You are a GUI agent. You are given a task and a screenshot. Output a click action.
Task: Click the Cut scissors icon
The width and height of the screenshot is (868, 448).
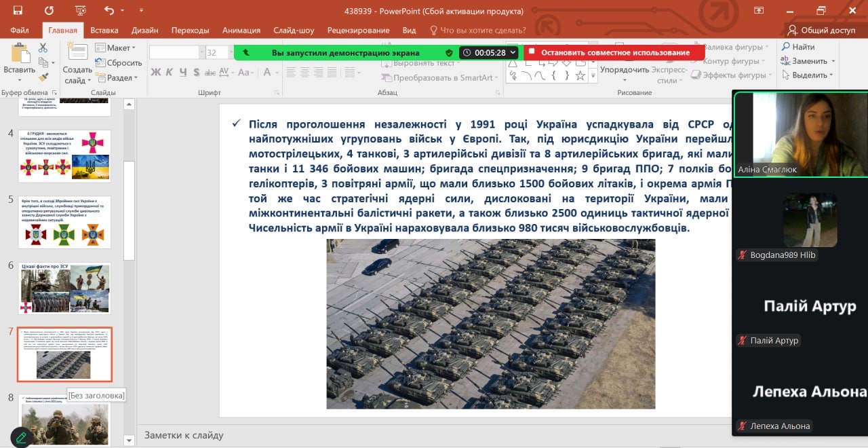pos(43,48)
